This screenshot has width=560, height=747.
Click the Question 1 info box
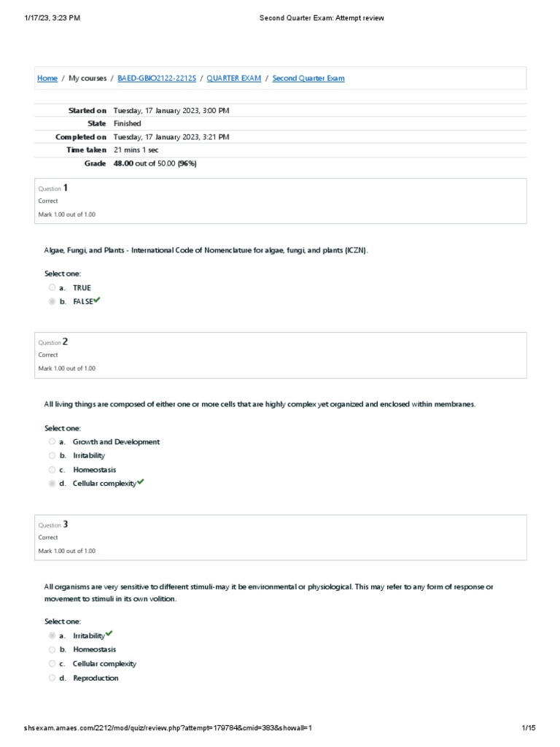[281, 201]
